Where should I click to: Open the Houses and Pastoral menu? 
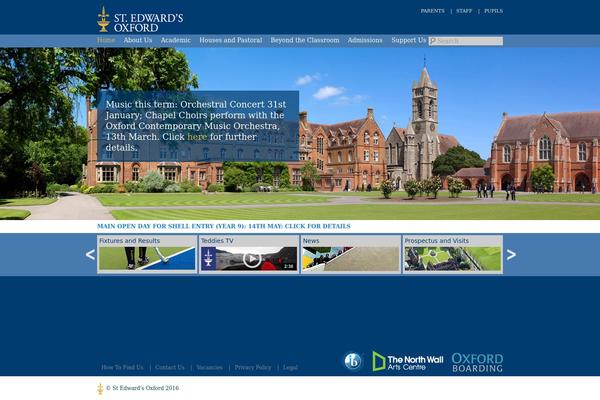[x=231, y=40]
